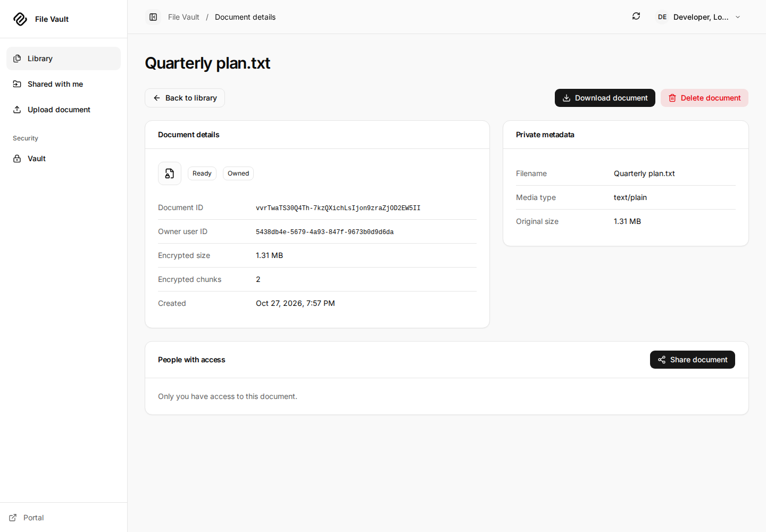Image resolution: width=766 pixels, height=532 pixels.
Task: Open Vault security section
Action: [63, 159]
